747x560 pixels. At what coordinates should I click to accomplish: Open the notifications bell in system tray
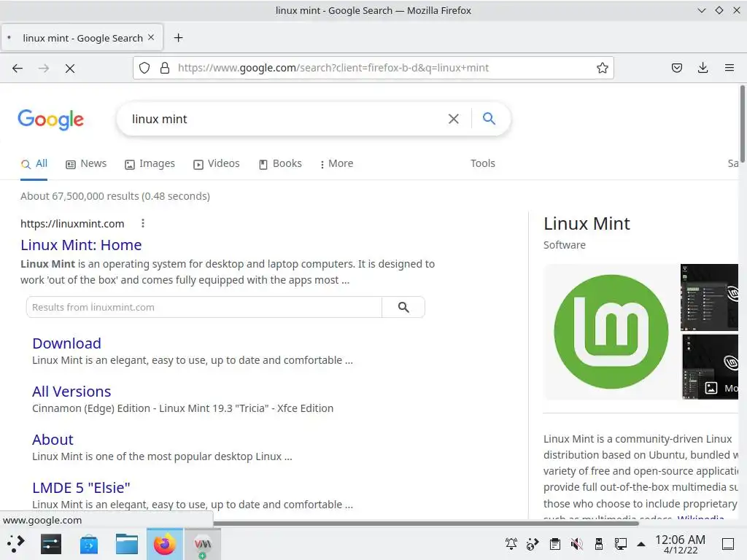(511, 543)
